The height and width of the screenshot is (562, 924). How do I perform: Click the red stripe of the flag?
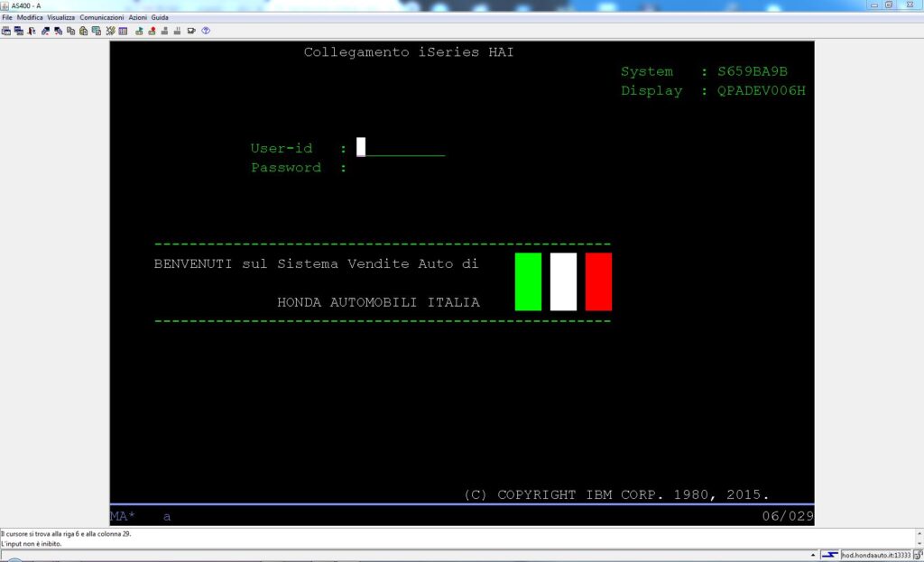pos(598,281)
